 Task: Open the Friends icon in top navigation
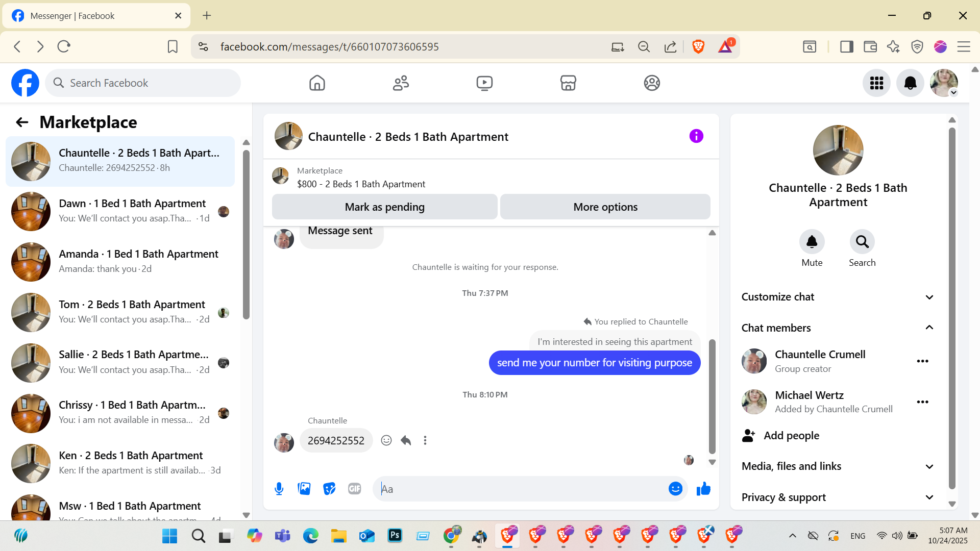[x=401, y=83]
